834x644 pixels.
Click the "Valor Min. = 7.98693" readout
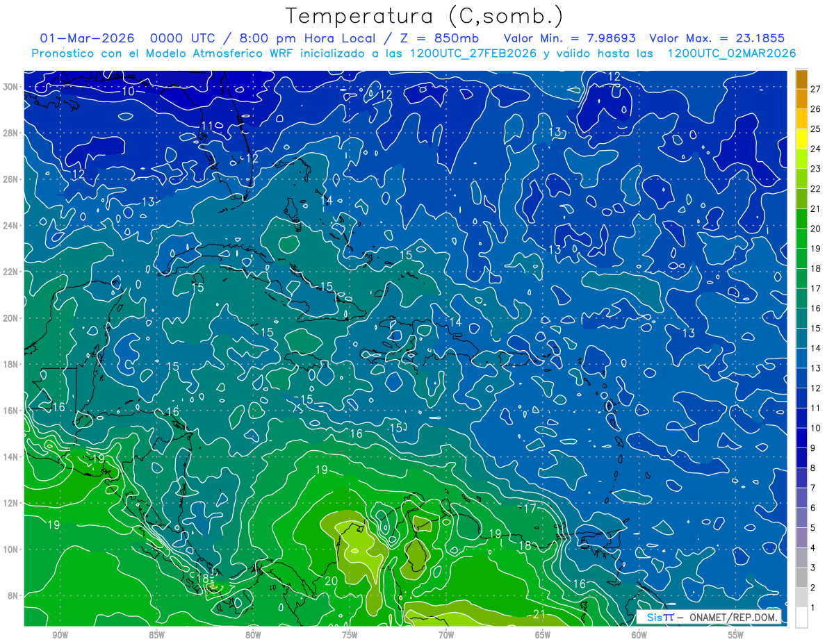coord(569,38)
